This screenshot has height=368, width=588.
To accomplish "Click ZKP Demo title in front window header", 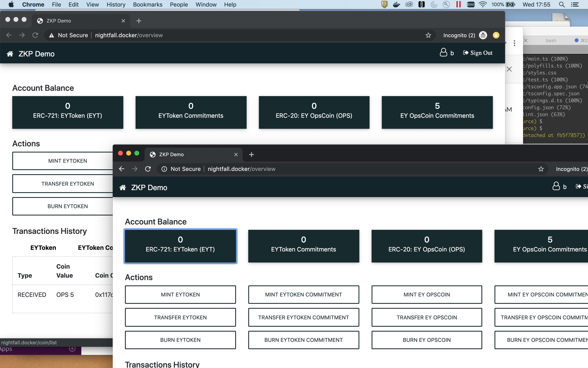I will click(x=149, y=187).
